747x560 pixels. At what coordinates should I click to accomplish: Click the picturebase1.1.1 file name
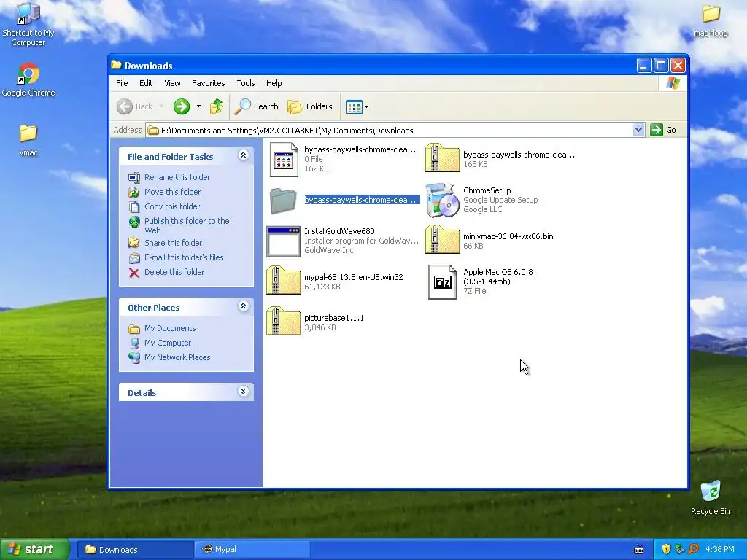pyautogui.click(x=334, y=318)
